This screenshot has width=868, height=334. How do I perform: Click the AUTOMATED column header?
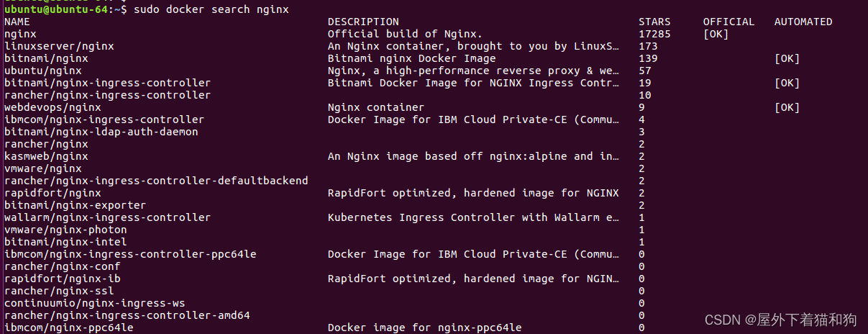click(803, 22)
